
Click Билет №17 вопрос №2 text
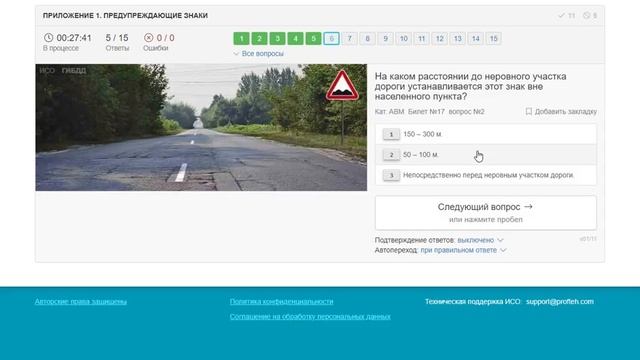point(446,111)
